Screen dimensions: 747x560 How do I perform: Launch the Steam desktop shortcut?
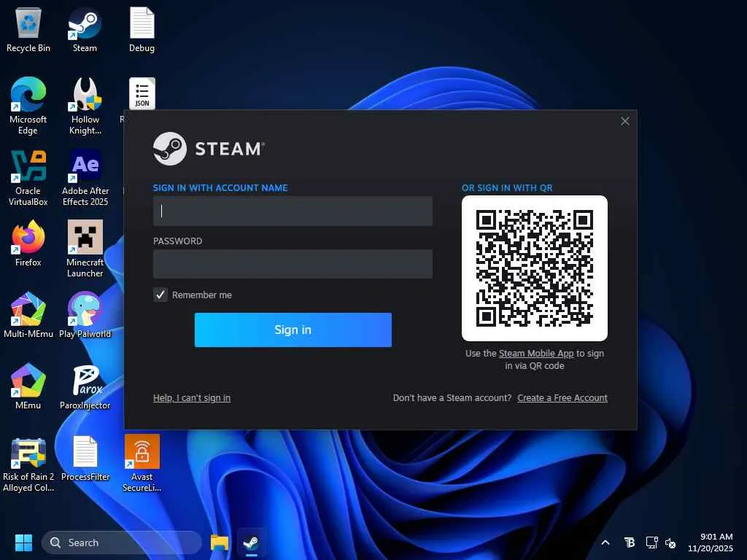[x=85, y=30]
